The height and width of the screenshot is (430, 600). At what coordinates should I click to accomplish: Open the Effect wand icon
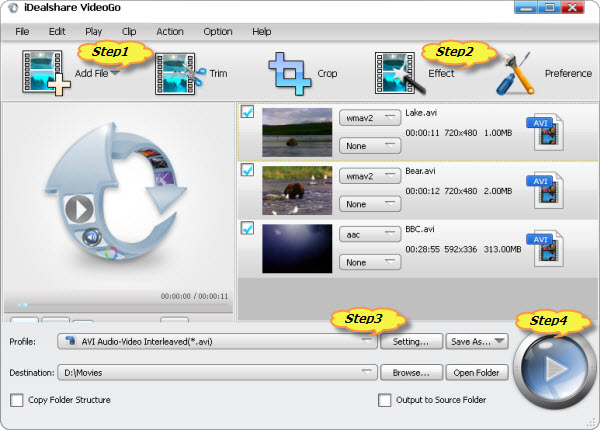tap(400, 73)
